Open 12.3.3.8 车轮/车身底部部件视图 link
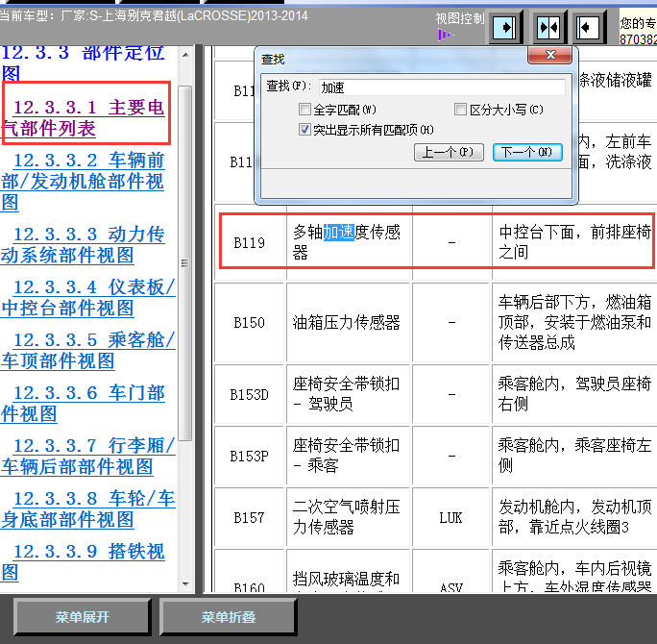 [88, 508]
